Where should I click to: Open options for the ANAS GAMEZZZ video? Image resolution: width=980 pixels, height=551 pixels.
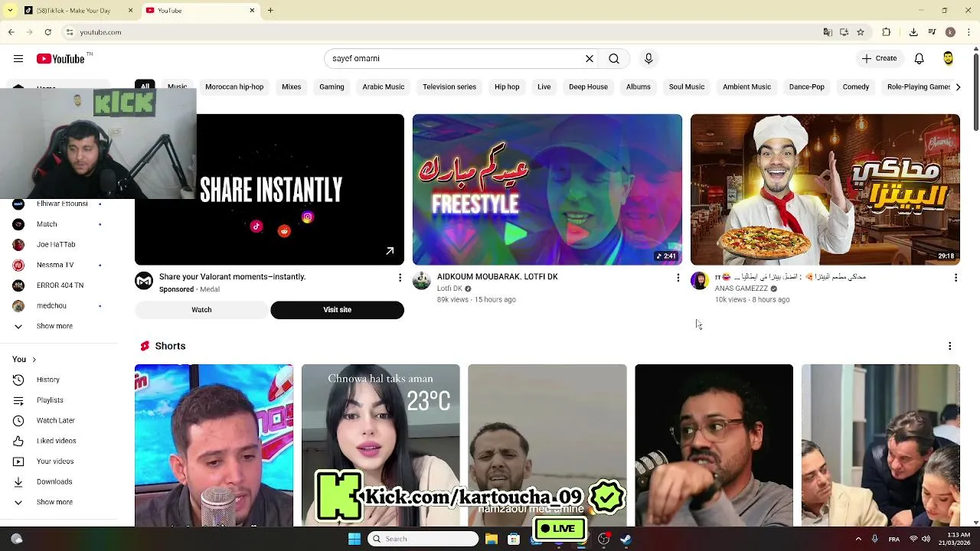click(955, 277)
